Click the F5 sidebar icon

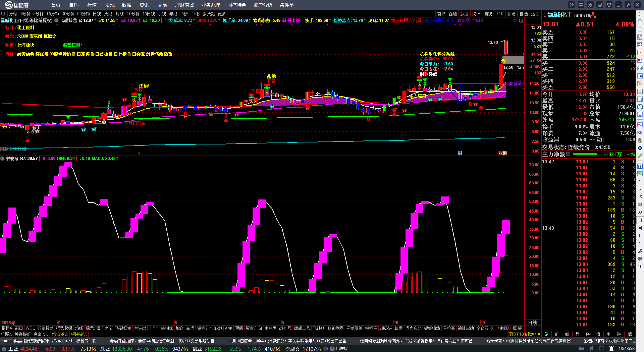(x=640, y=166)
